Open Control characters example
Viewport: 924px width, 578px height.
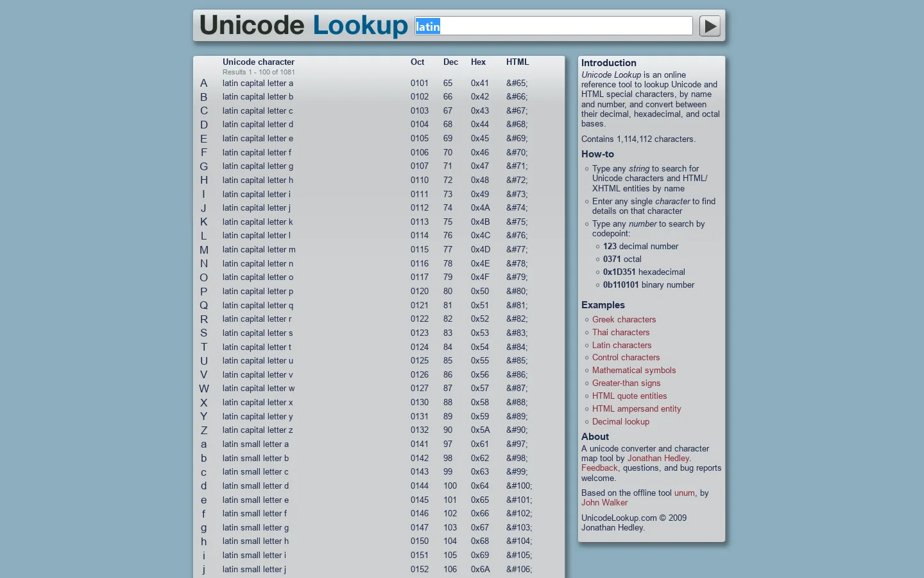click(626, 357)
